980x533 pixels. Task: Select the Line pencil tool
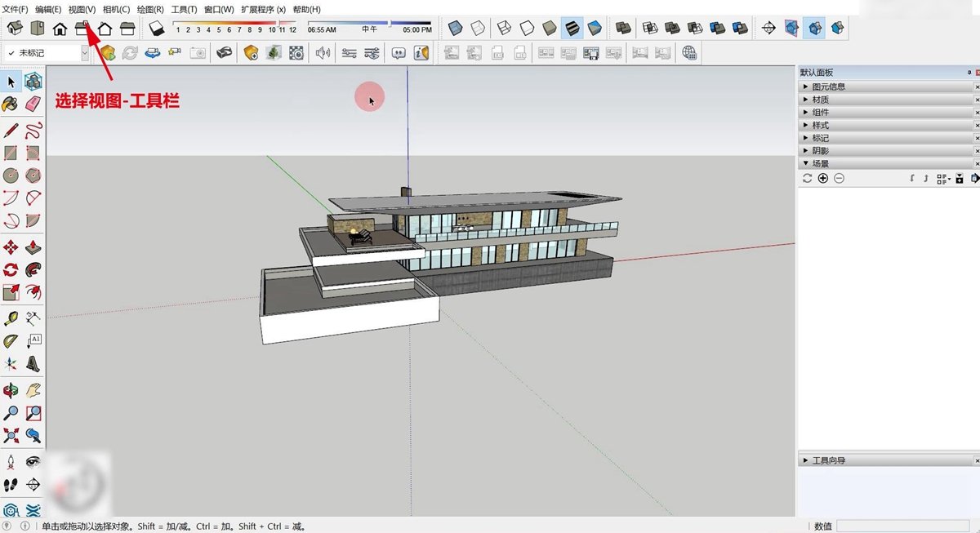point(11,129)
